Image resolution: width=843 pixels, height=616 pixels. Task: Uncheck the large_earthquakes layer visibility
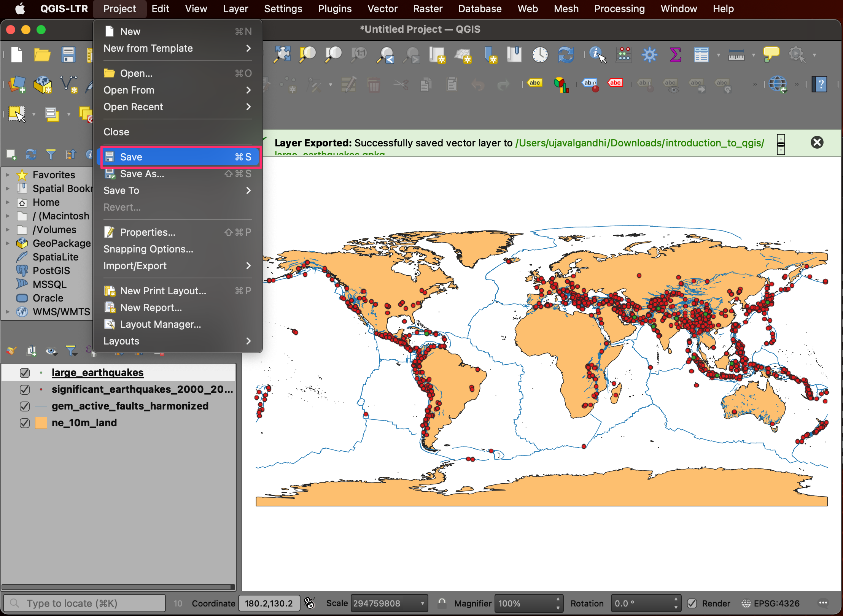[x=25, y=373]
